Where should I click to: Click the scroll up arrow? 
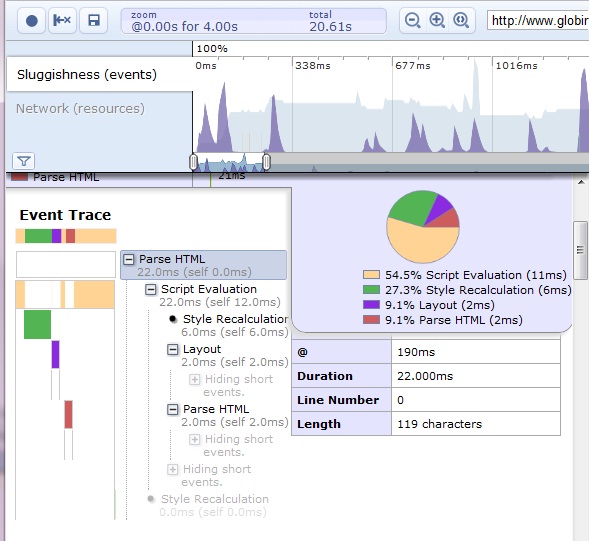pos(581,183)
